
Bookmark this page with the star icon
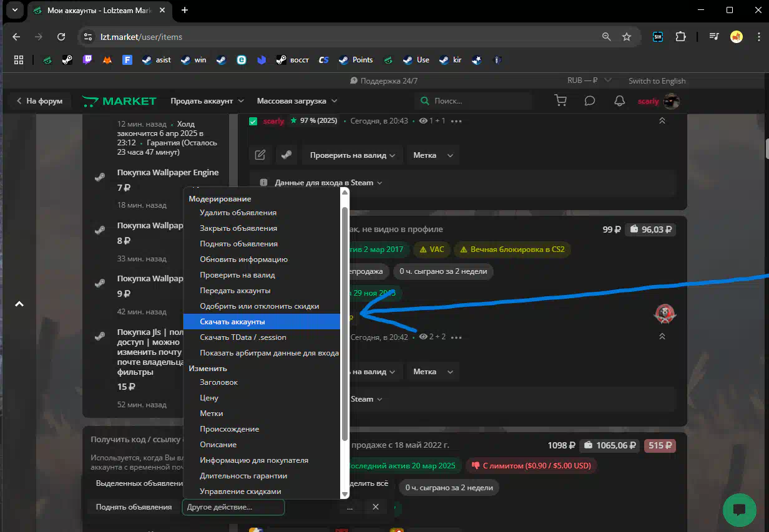(x=627, y=37)
